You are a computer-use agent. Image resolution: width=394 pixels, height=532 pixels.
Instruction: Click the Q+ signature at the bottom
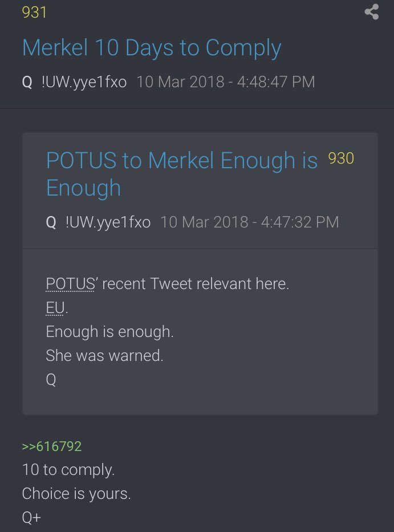(31, 518)
